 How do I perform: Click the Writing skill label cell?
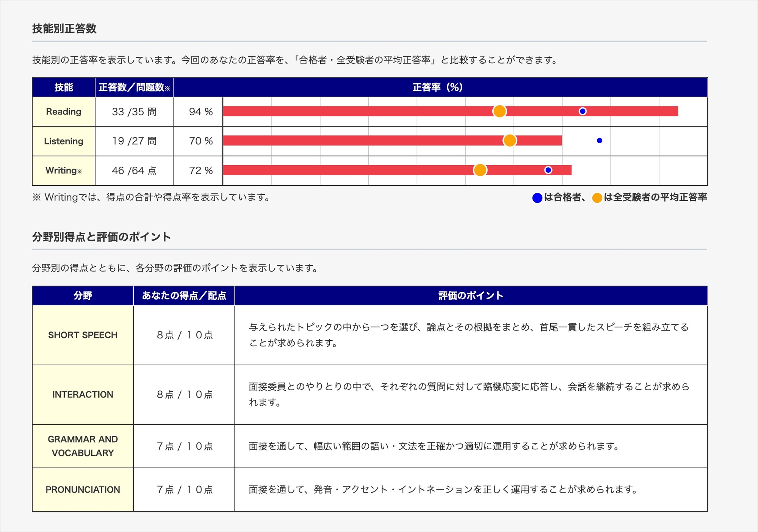(64, 171)
